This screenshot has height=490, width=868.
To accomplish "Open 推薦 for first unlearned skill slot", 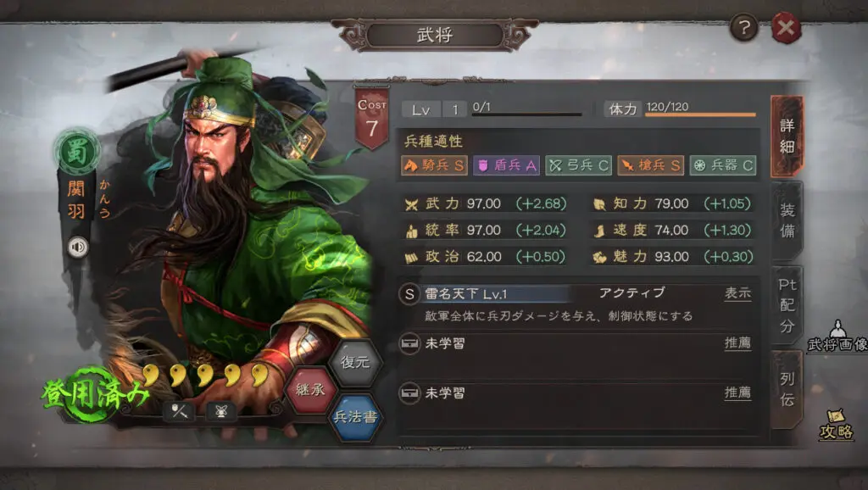I will tap(738, 343).
